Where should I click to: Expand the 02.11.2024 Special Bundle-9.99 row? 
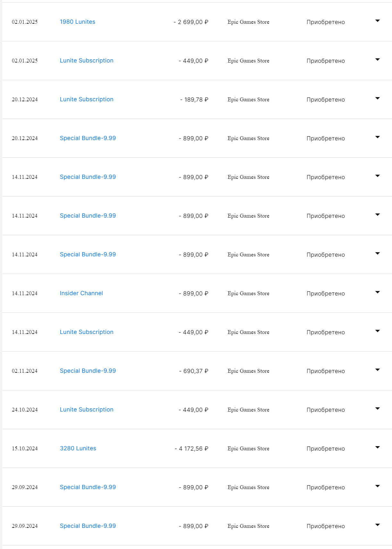[x=378, y=370]
